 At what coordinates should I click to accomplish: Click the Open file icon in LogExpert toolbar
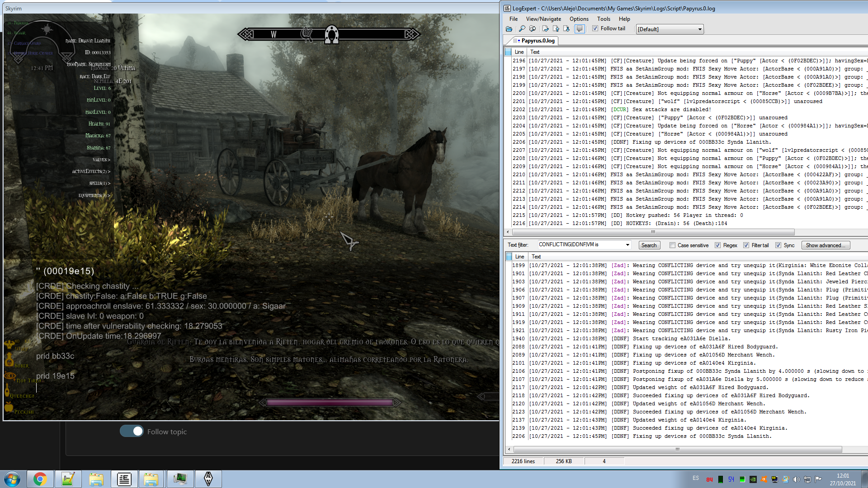tap(509, 29)
